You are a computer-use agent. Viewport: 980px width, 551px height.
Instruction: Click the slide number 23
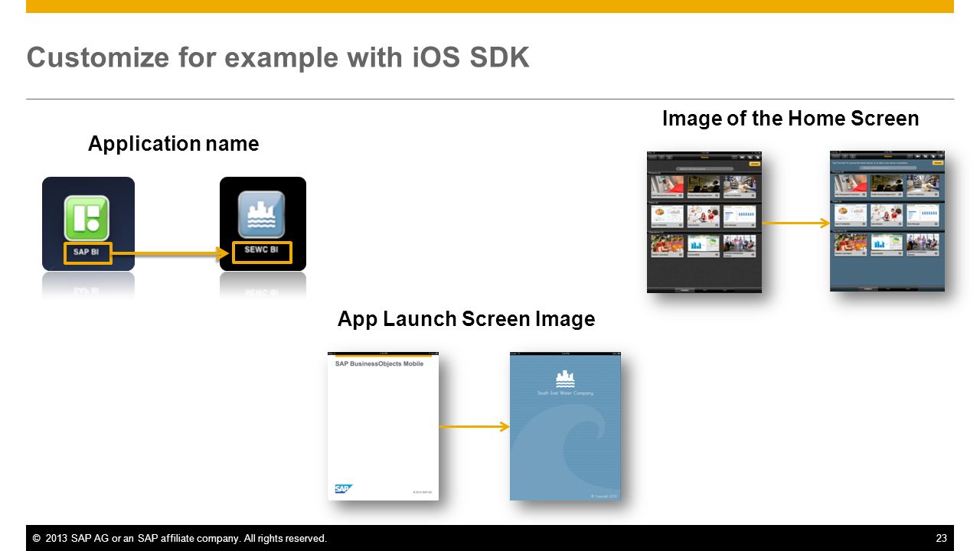[942, 539]
